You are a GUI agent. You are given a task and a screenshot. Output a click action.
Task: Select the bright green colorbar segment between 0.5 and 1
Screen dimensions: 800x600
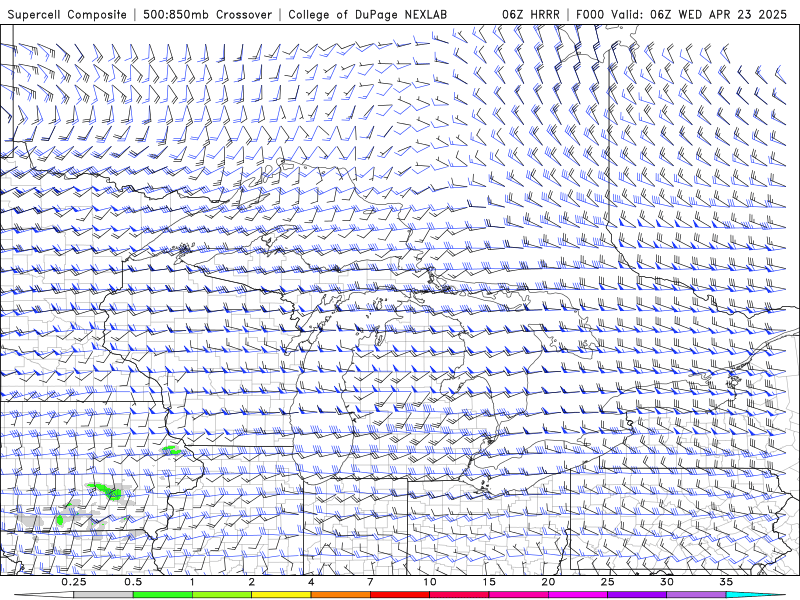click(x=163, y=595)
